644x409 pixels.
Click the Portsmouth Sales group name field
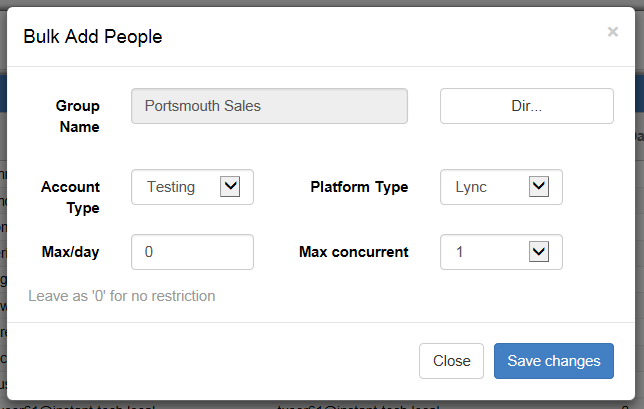(x=269, y=106)
